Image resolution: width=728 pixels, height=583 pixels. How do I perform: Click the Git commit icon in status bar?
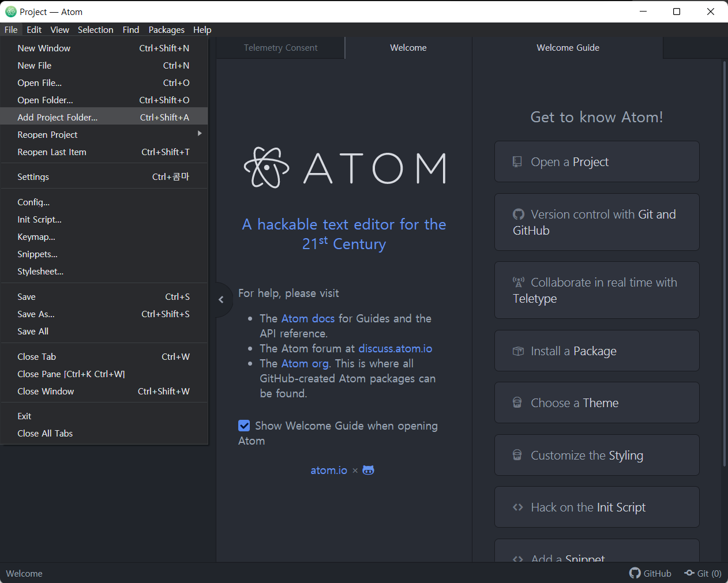tap(689, 573)
